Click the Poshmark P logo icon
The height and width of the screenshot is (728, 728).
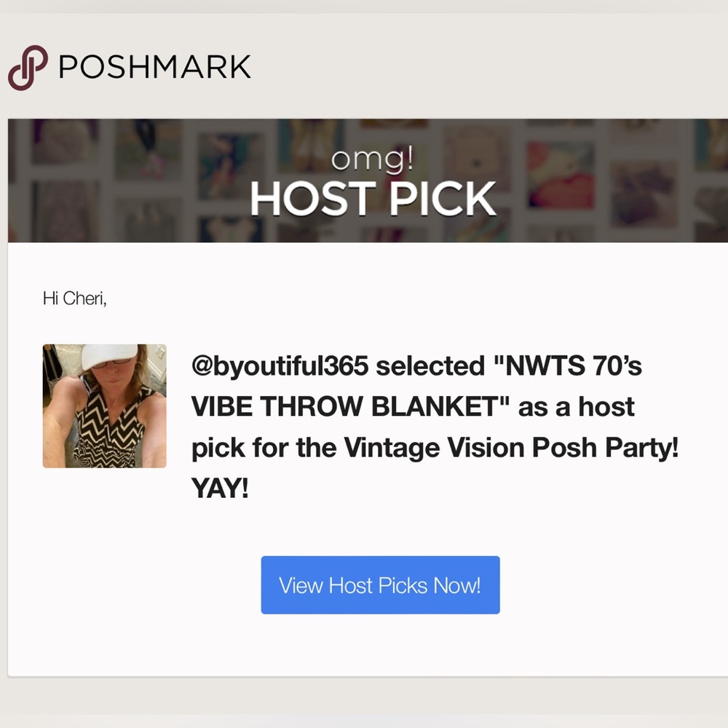click(28, 67)
